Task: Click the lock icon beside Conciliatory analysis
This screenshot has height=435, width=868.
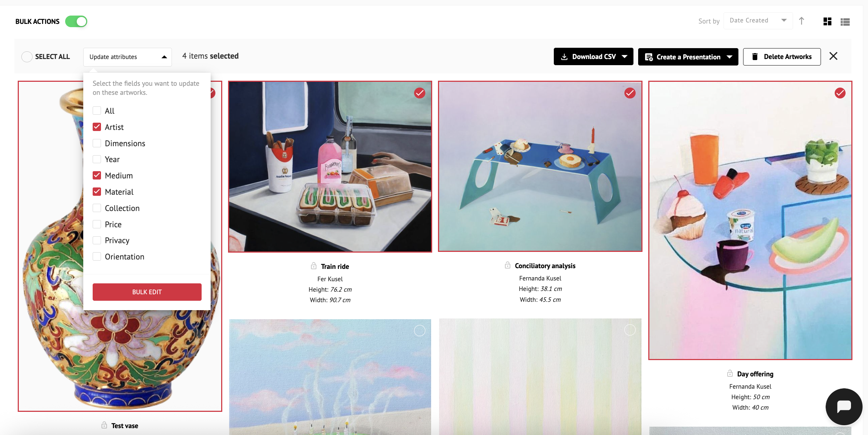Action: pos(507,265)
